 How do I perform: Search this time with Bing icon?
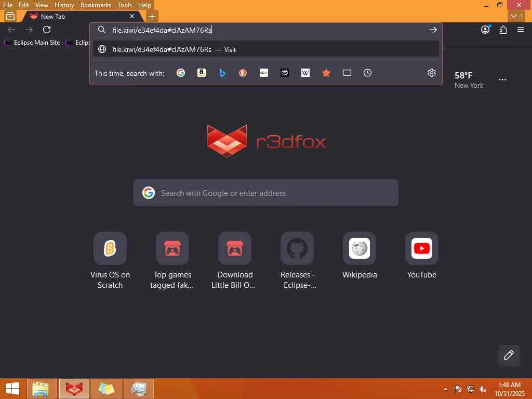[222, 73]
